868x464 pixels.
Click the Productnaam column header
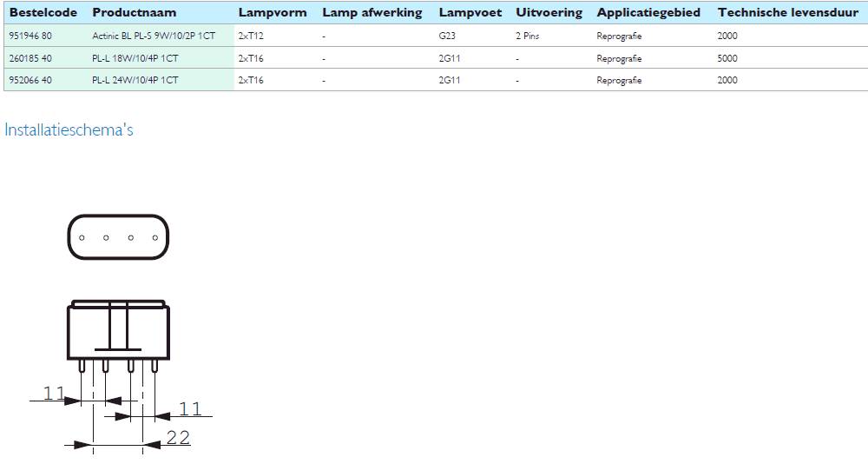point(134,13)
